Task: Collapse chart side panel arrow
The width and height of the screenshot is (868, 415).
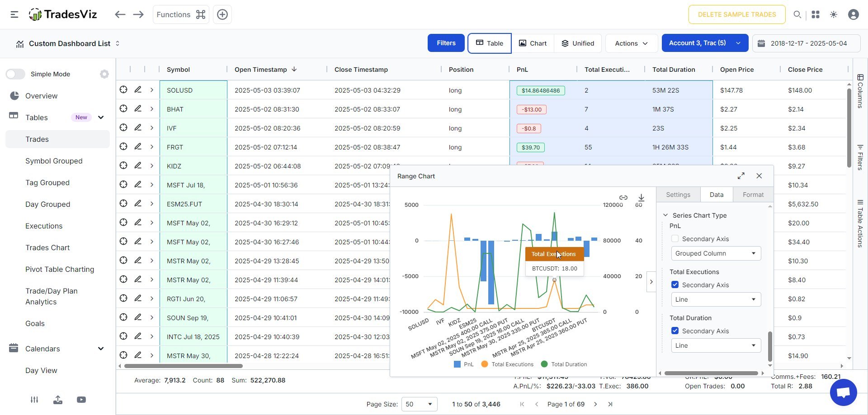Action: 651,282
